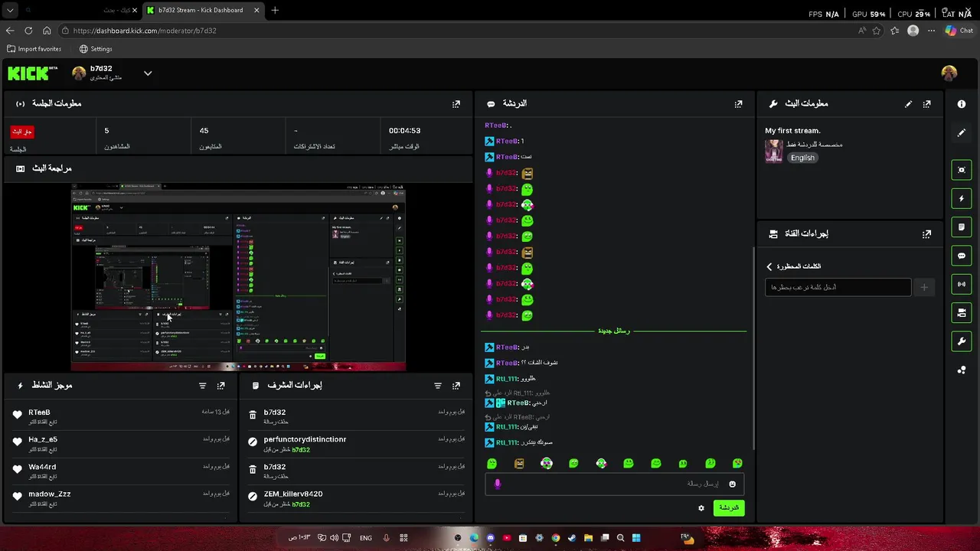The height and width of the screenshot is (551, 980).
Task: Toggle channel actions panel via camera sidebar icon
Action: [x=962, y=312]
